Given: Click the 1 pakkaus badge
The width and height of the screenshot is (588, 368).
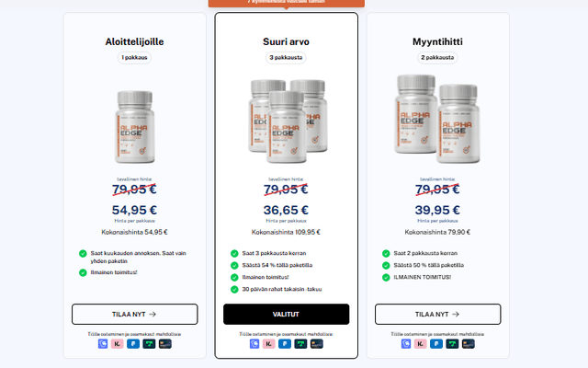Looking at the screenshot, I should [134, 57].
